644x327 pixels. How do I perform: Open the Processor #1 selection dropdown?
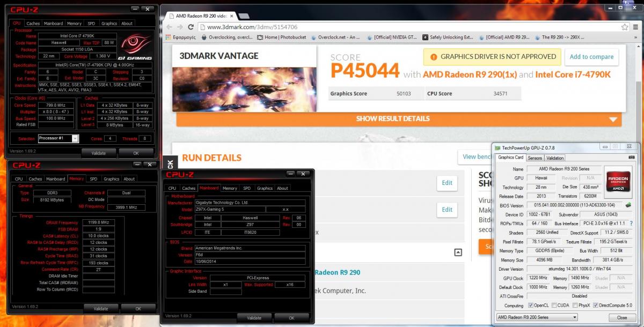click(58, 138)
